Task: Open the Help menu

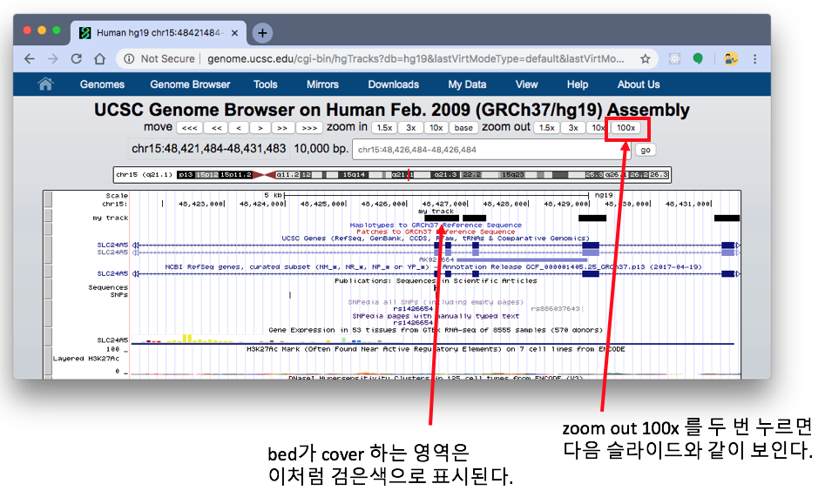Action: click(578, 84)
